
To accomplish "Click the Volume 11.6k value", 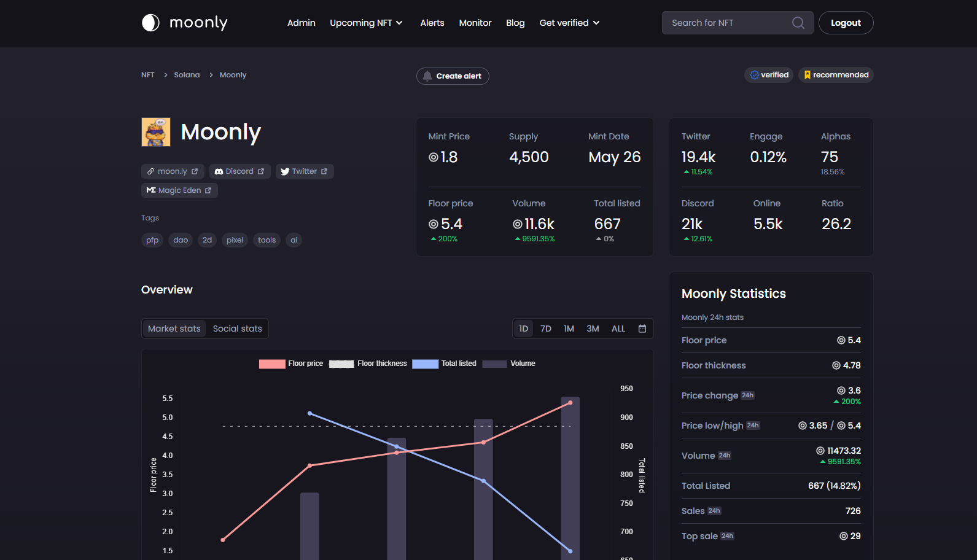I will pos(534,224).
